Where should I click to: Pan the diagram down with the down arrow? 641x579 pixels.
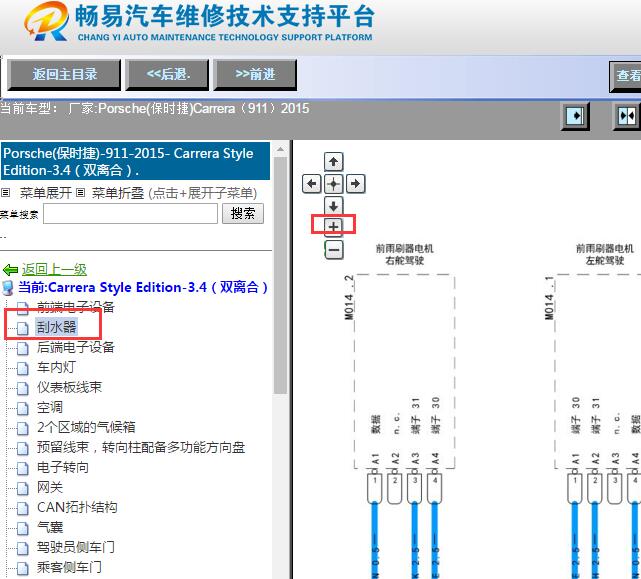333,206
